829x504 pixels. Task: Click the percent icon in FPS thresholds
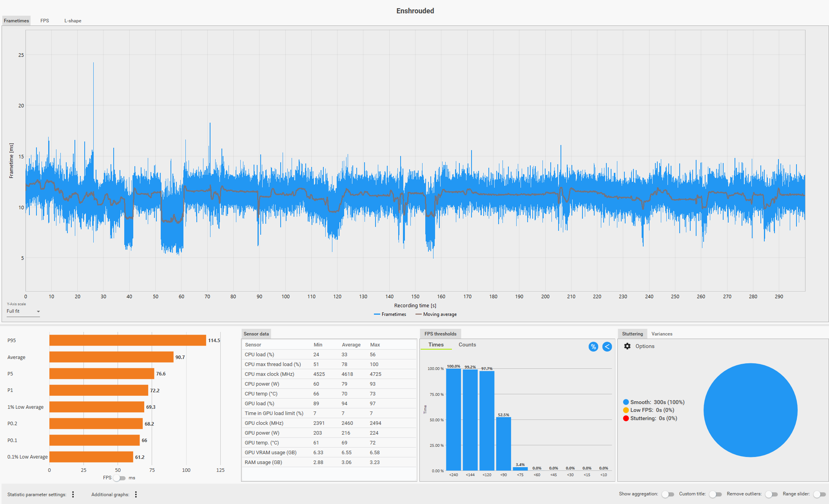593,347
